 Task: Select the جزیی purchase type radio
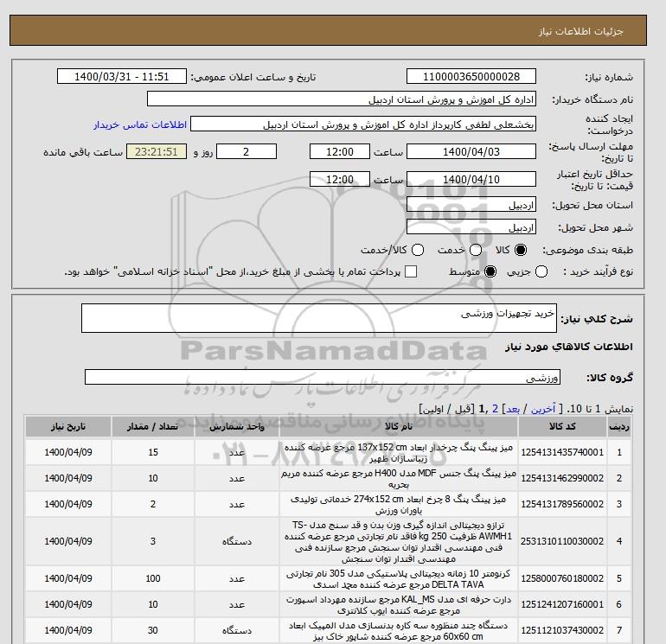click(541, 271)
